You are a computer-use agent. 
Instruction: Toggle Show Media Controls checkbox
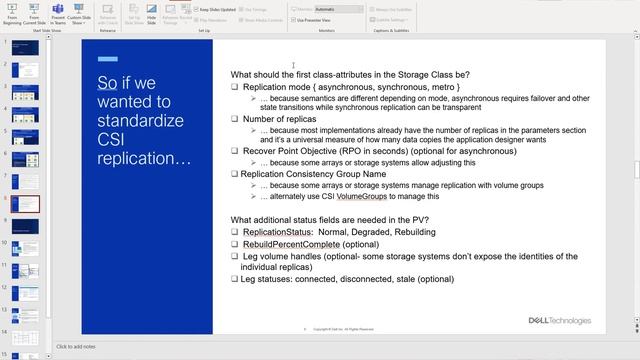261,20
